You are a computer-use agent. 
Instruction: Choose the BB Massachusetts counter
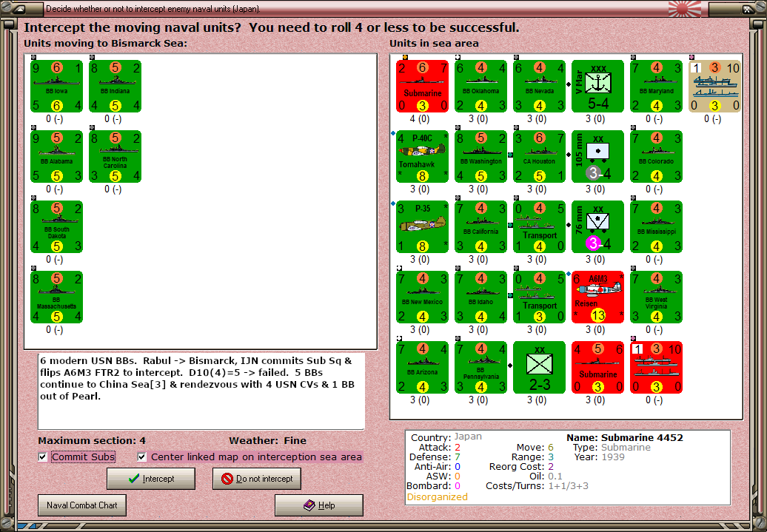(x=57, y=297)
